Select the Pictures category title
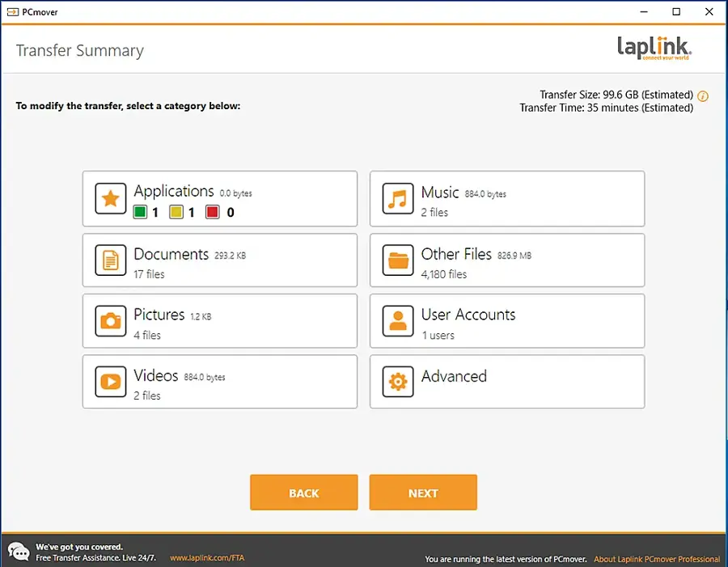Viewport: 728px width, 567px height. tap(159, 315)
